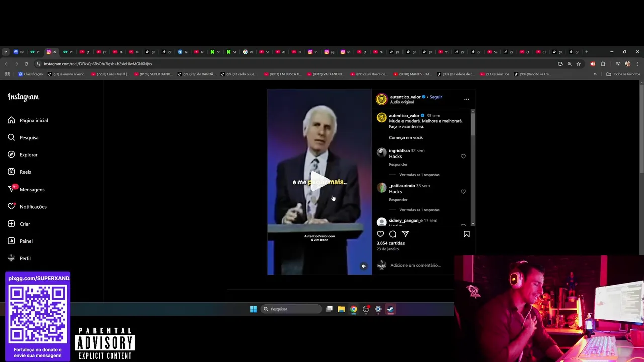This screenshot has height=362, width=644.
Task: Open Notificações in the sidebar
Action: tap(27, 207)
